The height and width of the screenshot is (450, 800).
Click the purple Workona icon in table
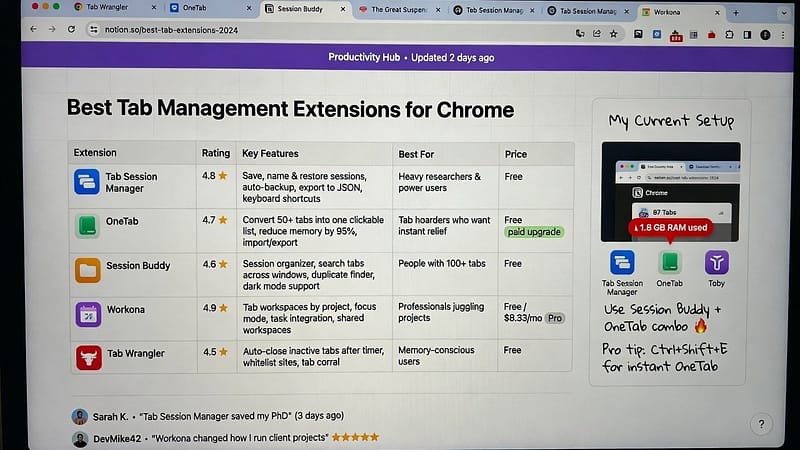pyautogui.click(x=88, y=314)
